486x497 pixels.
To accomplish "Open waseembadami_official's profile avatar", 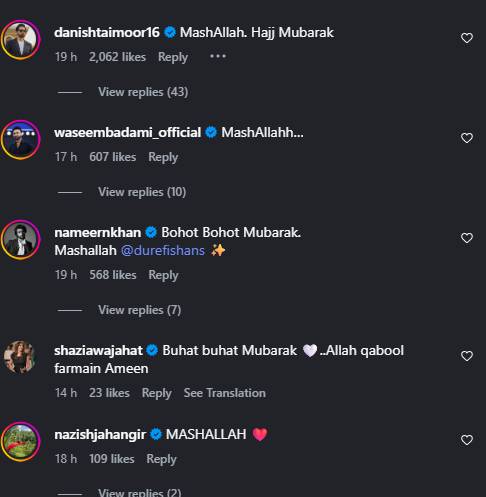I will pyautogui.click(x=21, y=140).
